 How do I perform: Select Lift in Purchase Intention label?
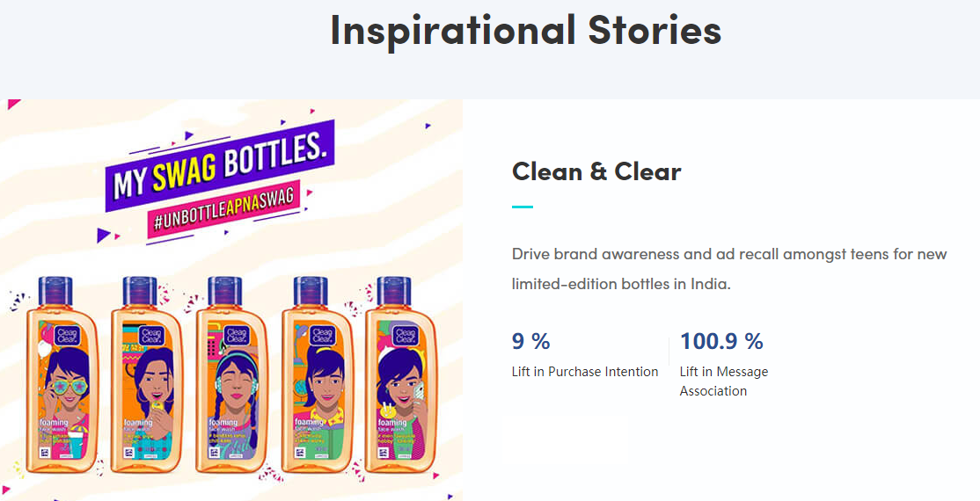pyautogui.click(x=585, y=372)
